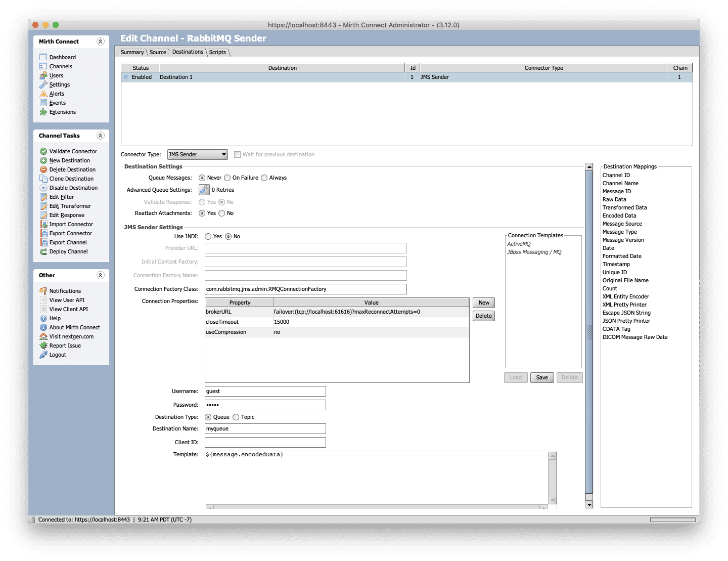728x561 pixels.
Task: Click the Deploy Channel arrow icon
Action: coord(43,251)
